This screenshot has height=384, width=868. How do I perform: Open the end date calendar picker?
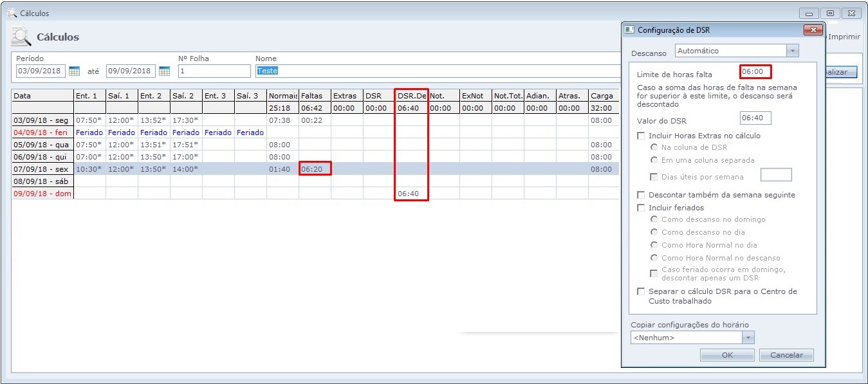point(164,71)
